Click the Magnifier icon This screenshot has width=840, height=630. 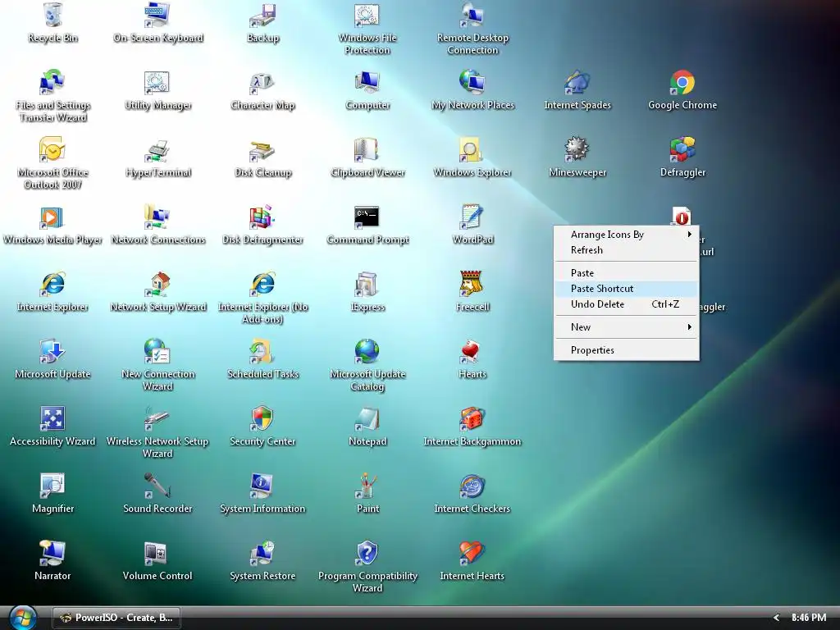coord(52,486)
